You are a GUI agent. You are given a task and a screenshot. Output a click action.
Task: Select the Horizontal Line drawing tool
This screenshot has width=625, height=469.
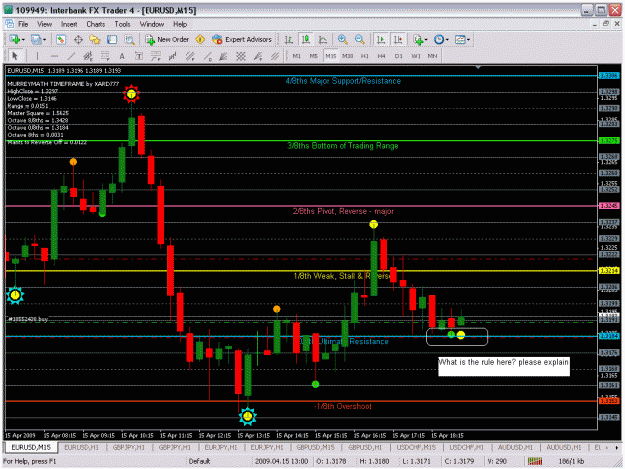pyautogui.click(x=54, y=56)
